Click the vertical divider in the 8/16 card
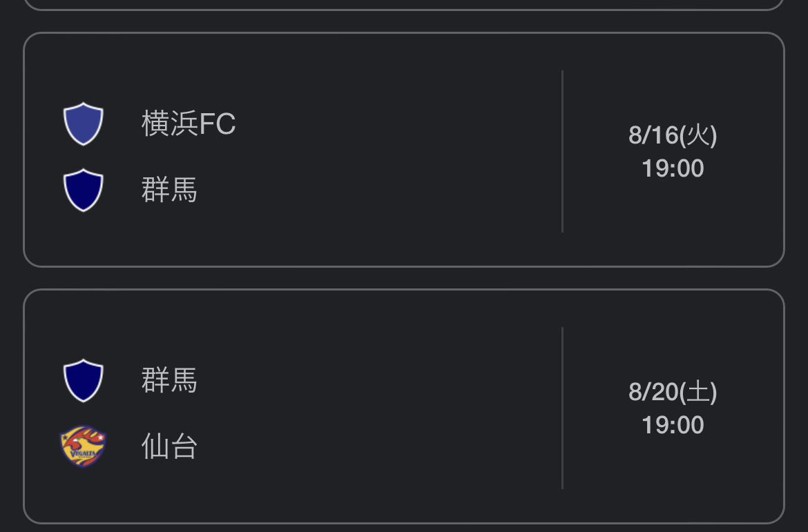 (x=562, y=151)
